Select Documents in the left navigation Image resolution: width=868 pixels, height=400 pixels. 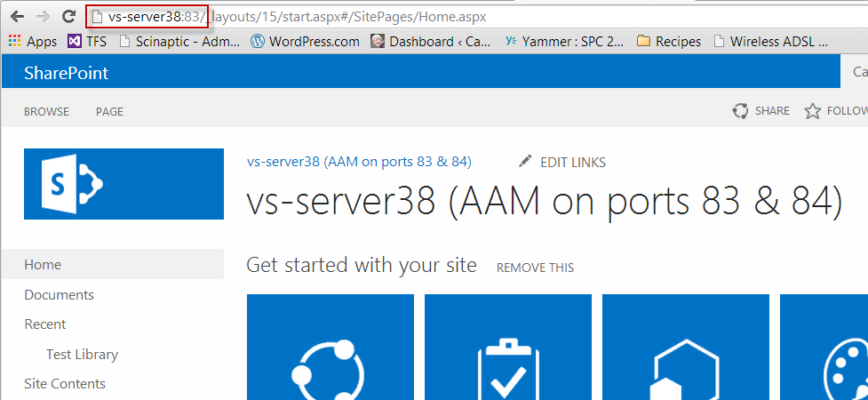[59, 295]
